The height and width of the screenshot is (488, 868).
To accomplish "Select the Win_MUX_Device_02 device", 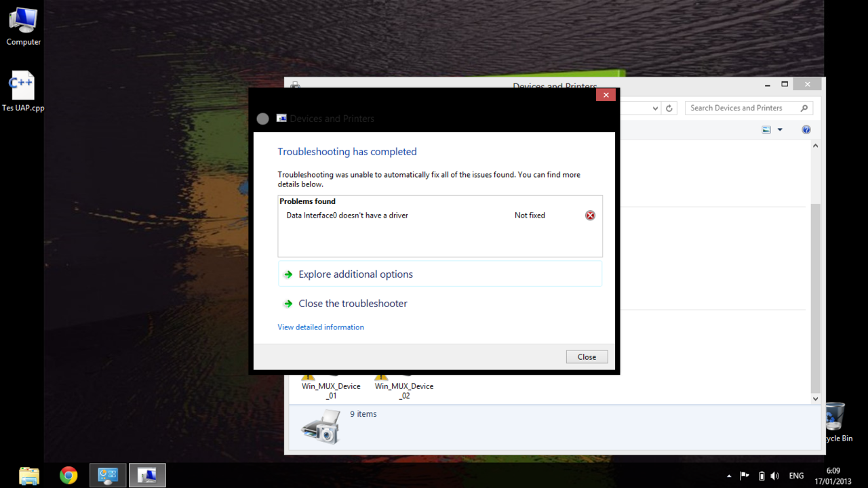I will pyautogui.click(x=404, y=390).
